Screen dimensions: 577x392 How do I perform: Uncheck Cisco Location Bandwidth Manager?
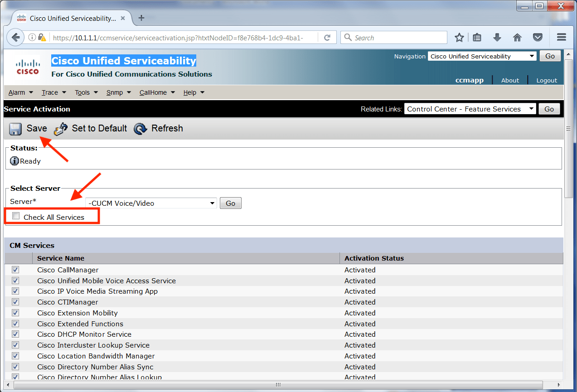pos(15,356)
